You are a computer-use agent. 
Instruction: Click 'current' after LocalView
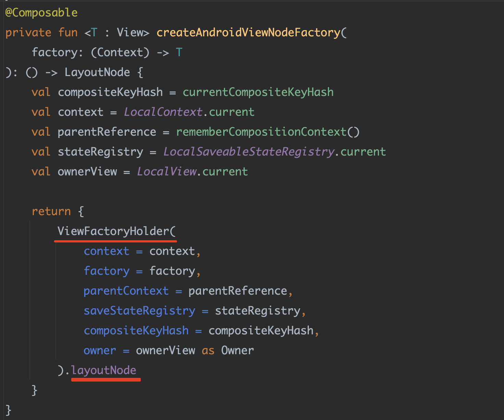coord(225,172)
